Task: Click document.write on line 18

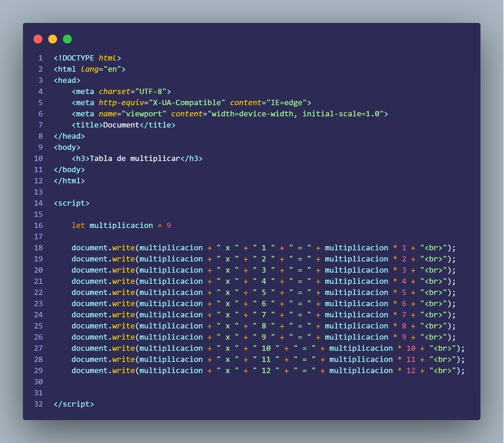Action: click(103, 248)
